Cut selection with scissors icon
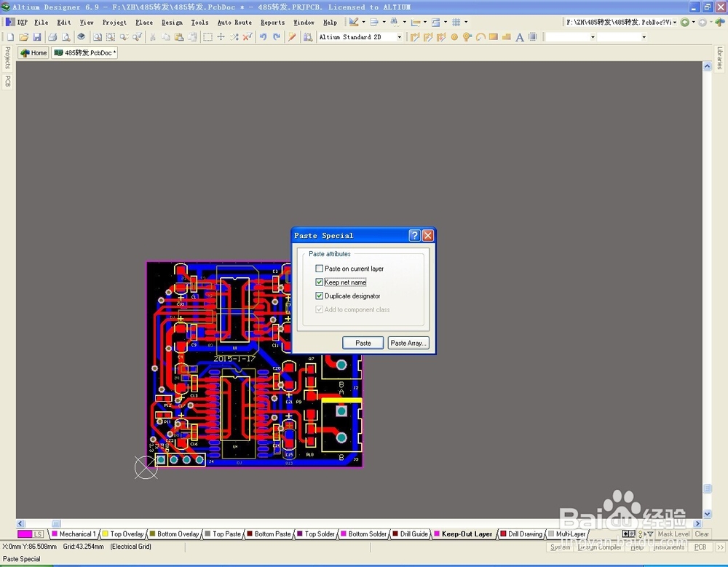The image size is (728, 567). [x=152, y=36]
